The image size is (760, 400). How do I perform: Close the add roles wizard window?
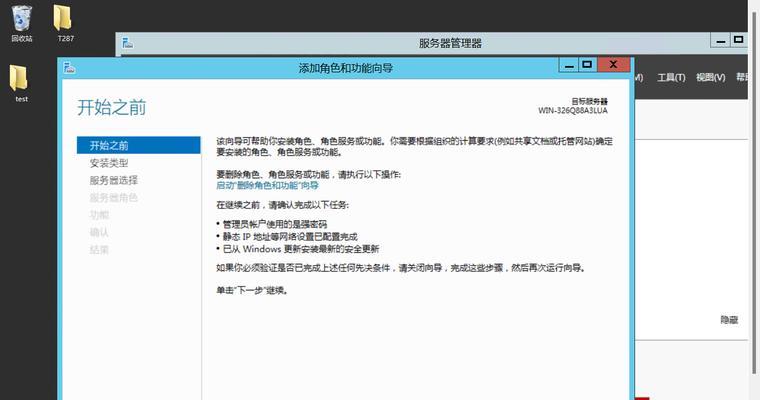[613, 65]
